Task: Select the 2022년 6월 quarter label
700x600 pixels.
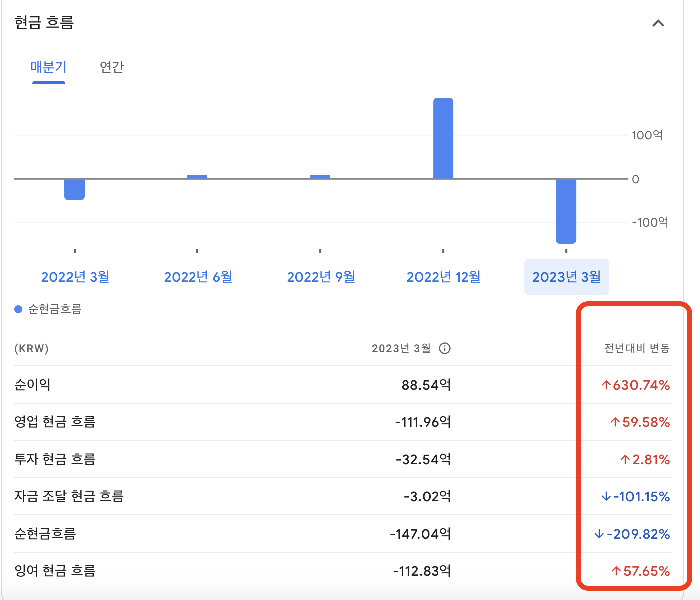Action: [198, 276]
